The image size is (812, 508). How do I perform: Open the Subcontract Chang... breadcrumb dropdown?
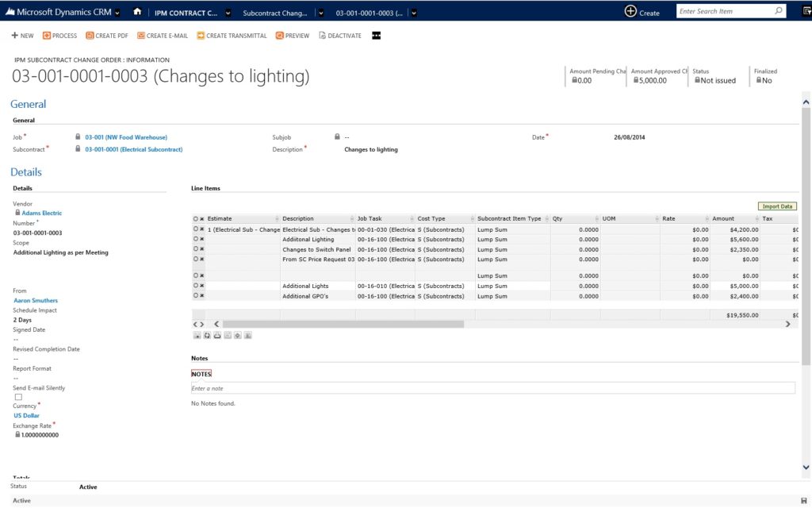point(321,13)
